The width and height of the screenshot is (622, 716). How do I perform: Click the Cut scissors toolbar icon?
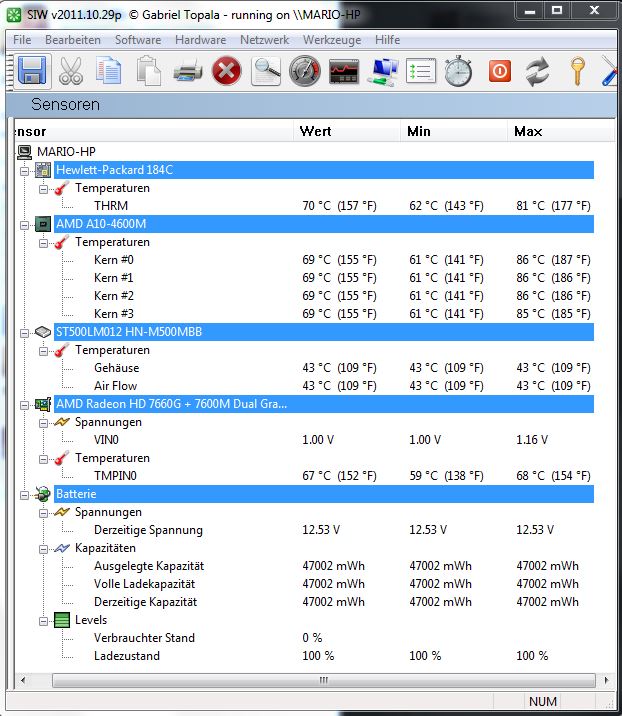coord(71,71)
